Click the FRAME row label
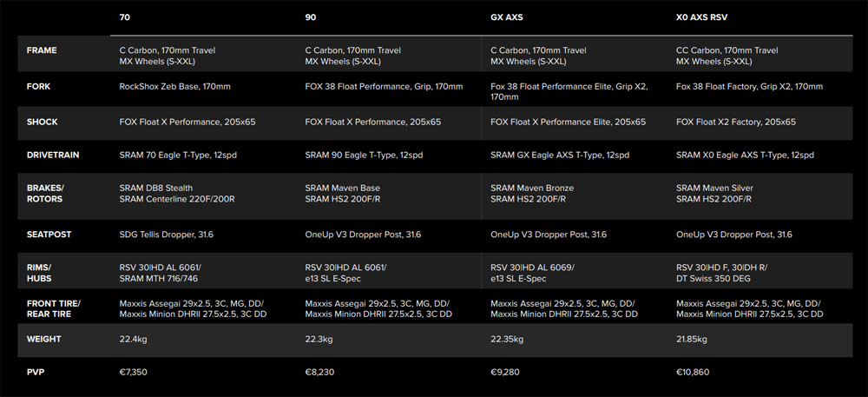The height and width of the screenshot is (397, 868). (42, 50)
